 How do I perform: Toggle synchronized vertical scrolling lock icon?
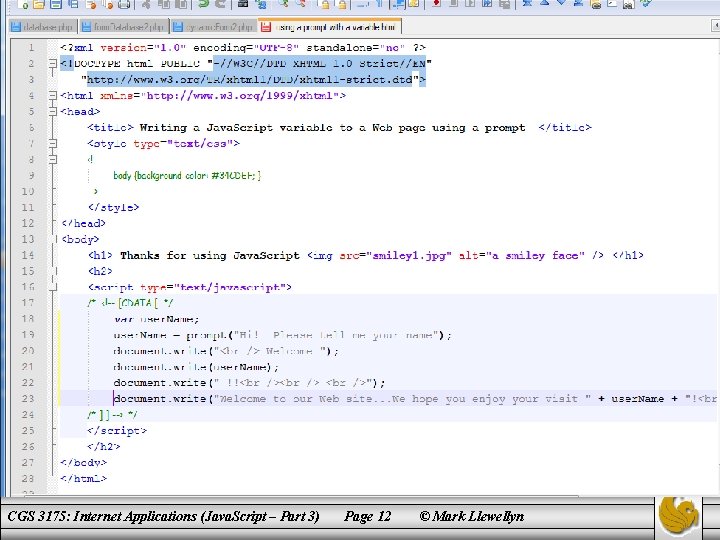[x=325, y=4]
